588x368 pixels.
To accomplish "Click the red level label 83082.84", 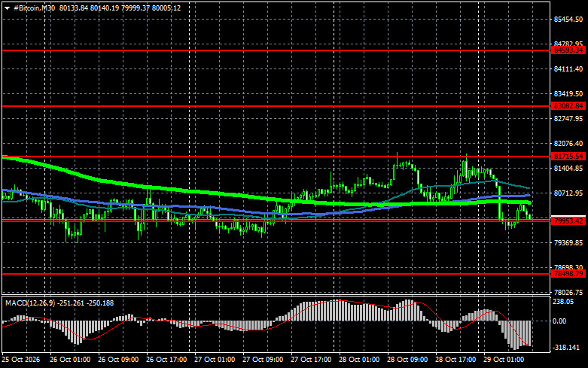I will point(568,106).
